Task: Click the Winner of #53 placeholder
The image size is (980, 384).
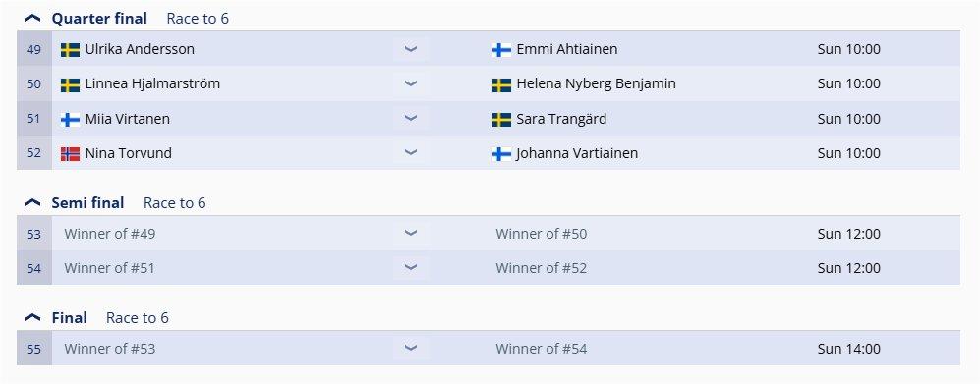Action: 110,349
